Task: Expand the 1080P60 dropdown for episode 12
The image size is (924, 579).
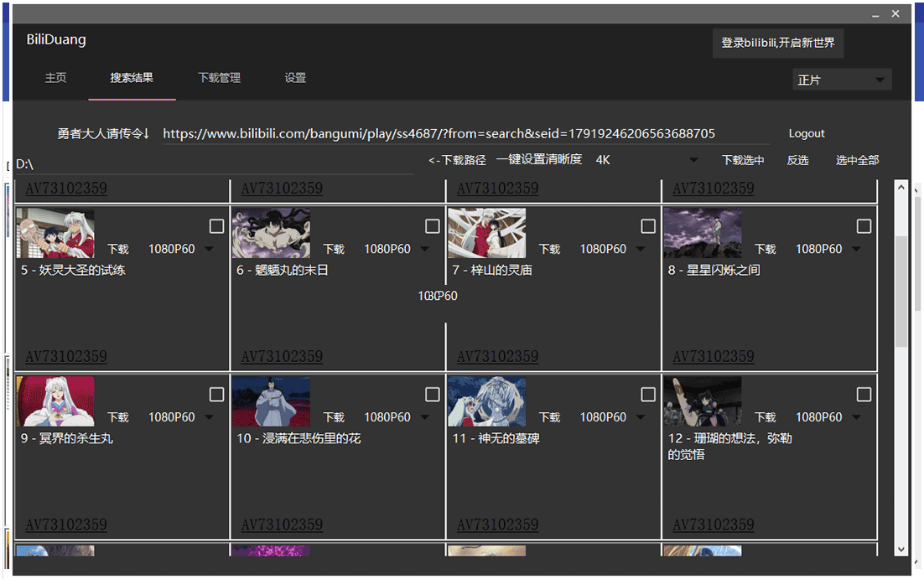Action: [x=828, y=417]
